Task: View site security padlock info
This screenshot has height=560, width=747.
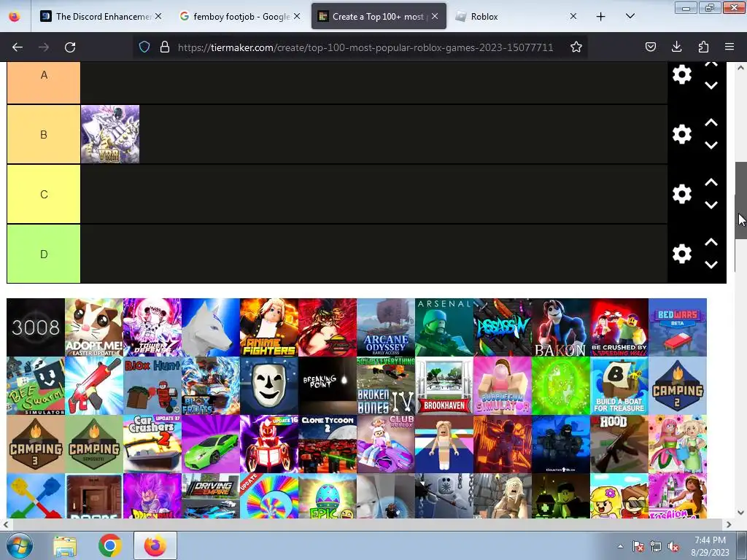Action: [165, 47]
